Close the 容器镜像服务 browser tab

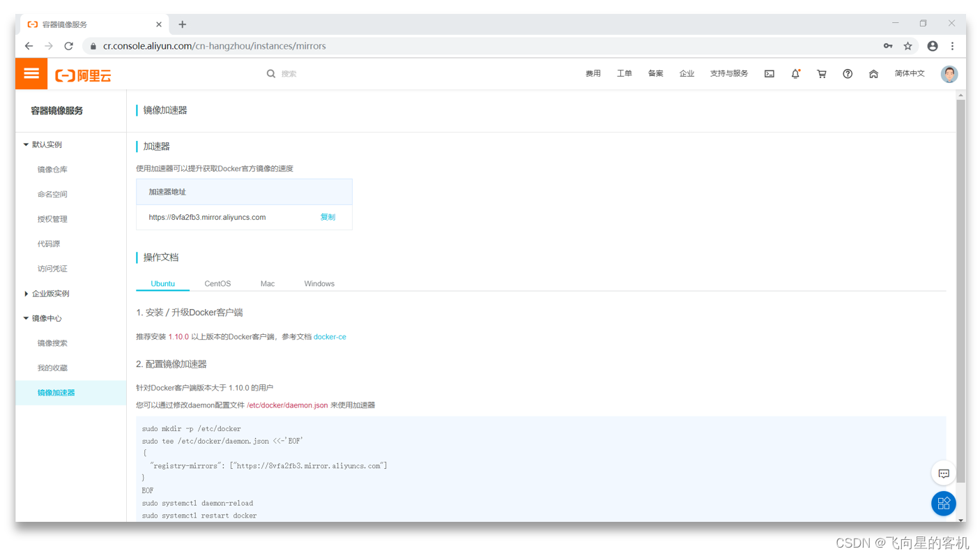click(x=159, y=24)
